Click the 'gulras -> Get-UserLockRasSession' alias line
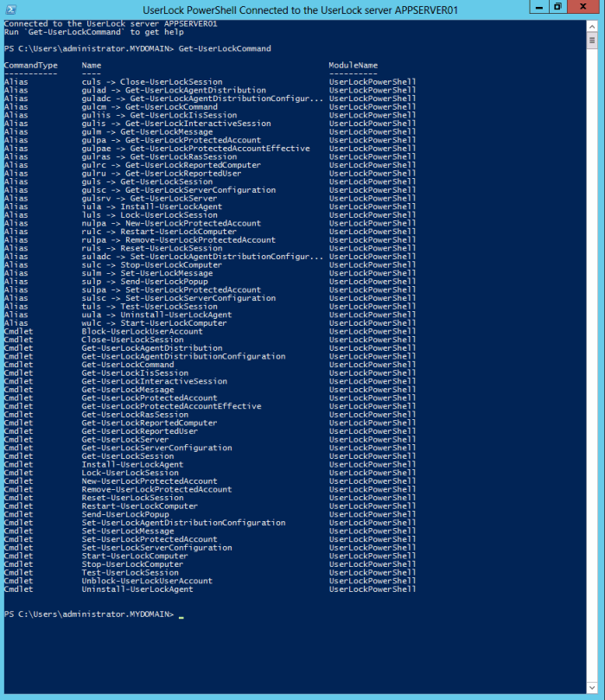Image resolution: width=605 pixels, height=700 pixels. (159, 156)
